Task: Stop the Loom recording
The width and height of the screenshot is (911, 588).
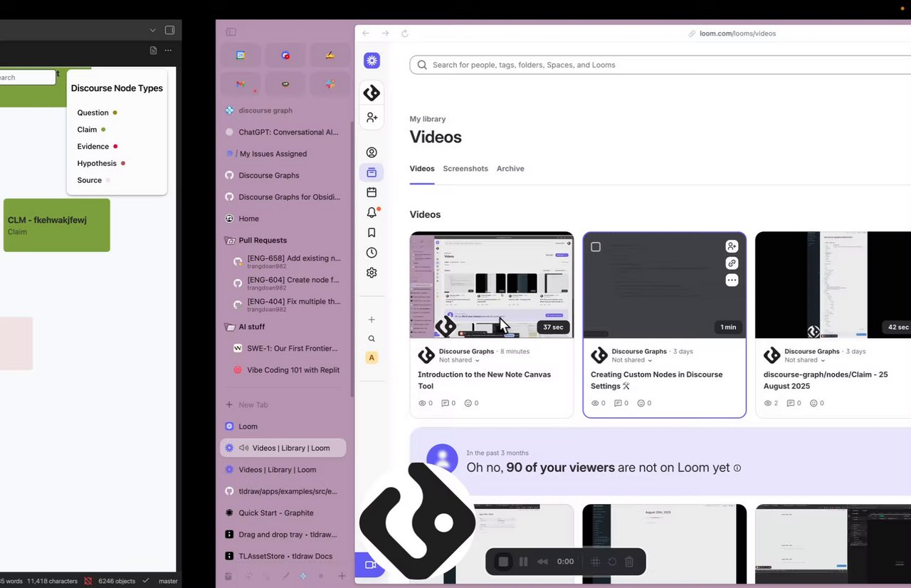Action: coord(503,562)
